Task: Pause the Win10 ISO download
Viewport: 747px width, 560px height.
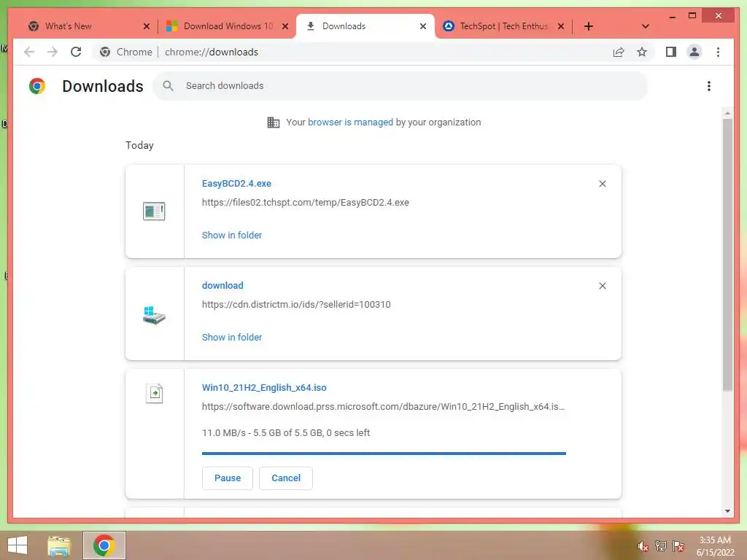Action: (x=228, y=478)
